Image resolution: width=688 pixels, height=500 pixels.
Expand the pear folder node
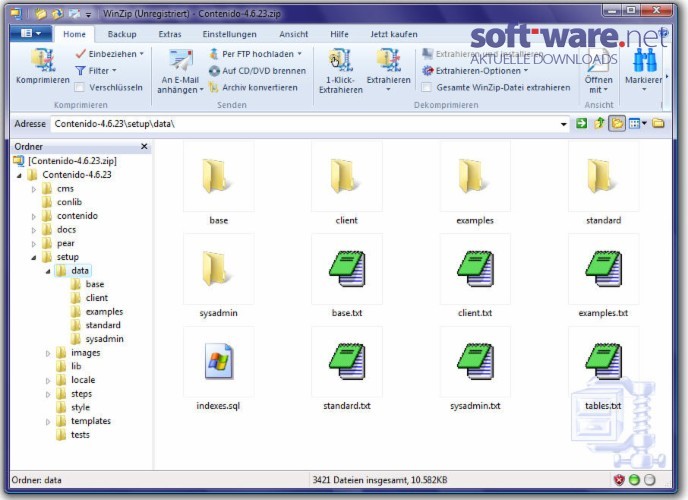(x=34, y=244)
